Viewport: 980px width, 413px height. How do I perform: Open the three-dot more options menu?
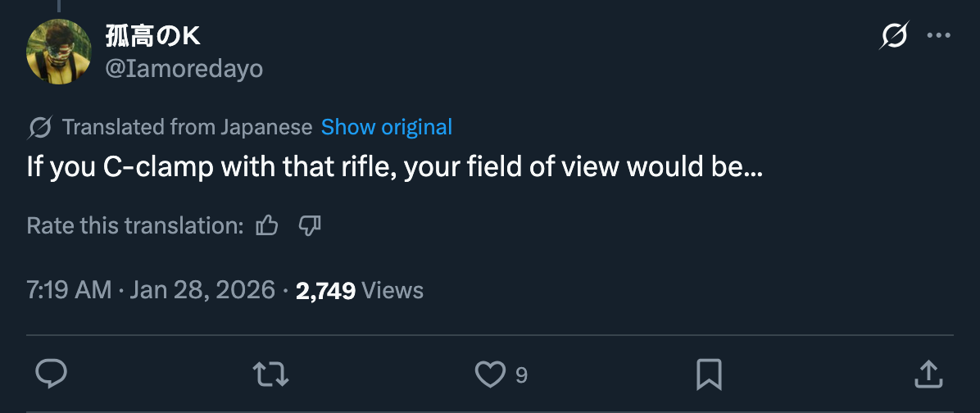939,35
